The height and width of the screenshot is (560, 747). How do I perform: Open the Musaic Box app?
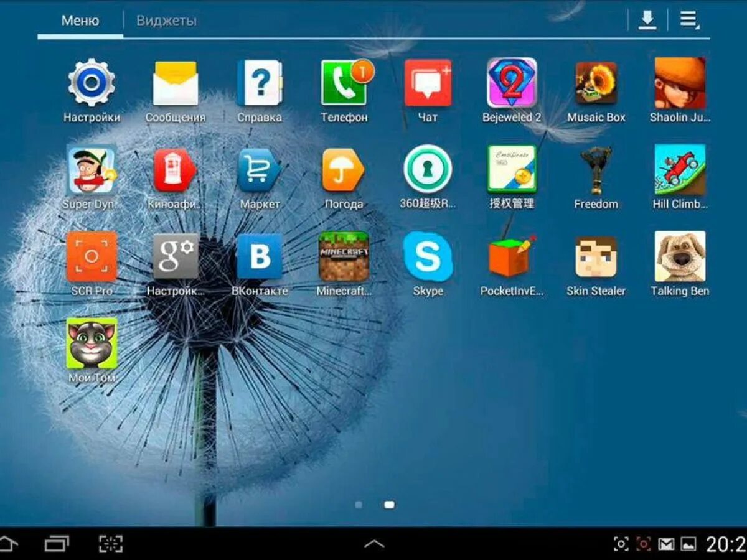click(x=596, y=83)
